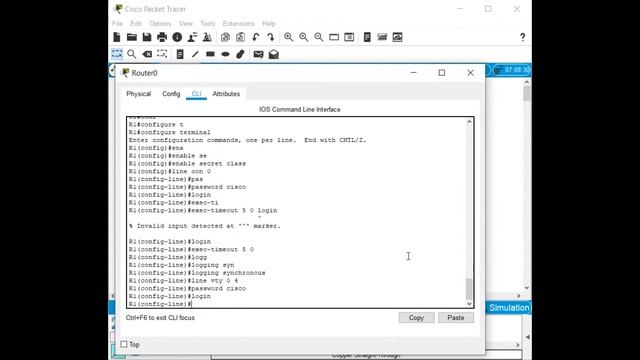Click the R1(config-line)# command prompt line
The width and height of the screenshot is (640, 360).
(x=160, y=304)
